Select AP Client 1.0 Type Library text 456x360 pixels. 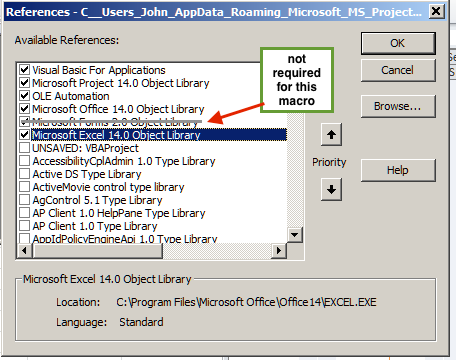[x=95, y=226]
